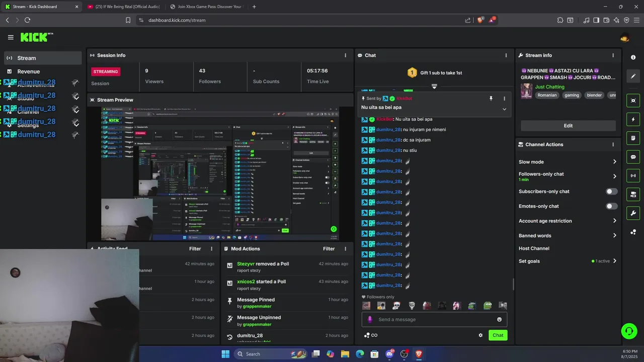Open Activity Feed three-dot menu
644x362 pixels.
(x=211, y=248)
